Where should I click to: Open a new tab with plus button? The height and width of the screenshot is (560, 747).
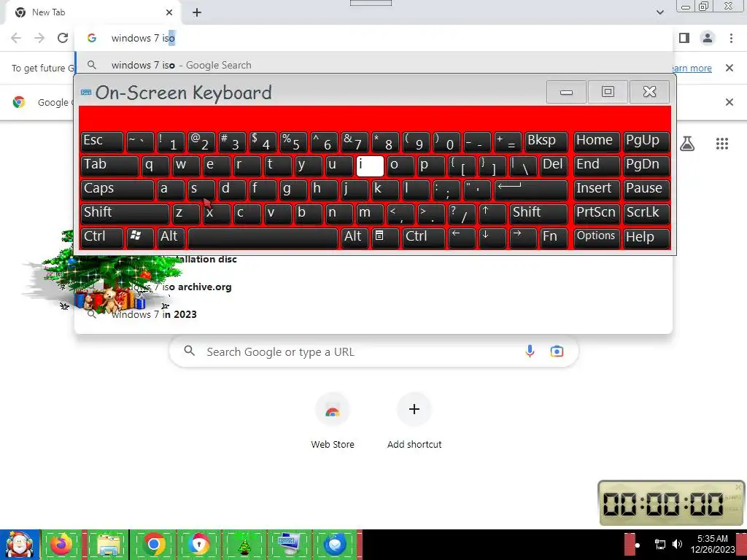point(197,12)
